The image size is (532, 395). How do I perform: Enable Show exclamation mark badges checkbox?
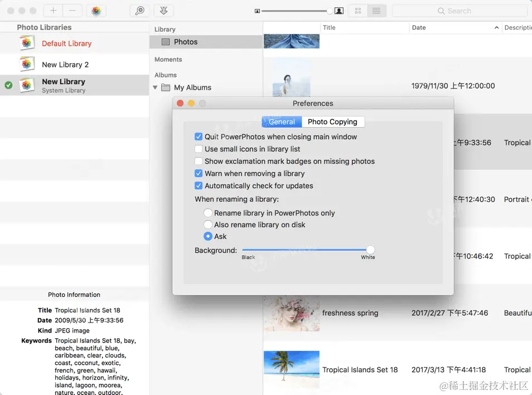tap(199, 161)
